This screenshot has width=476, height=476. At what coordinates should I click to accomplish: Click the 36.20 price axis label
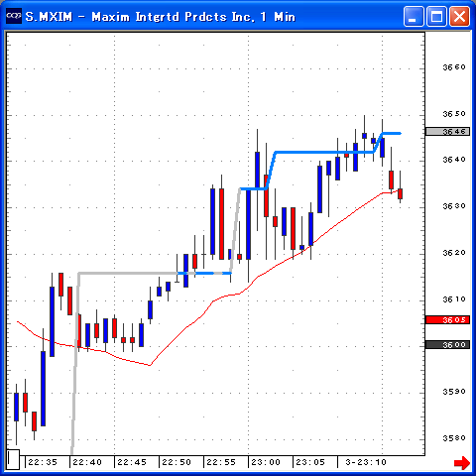[x=454, y=253]
